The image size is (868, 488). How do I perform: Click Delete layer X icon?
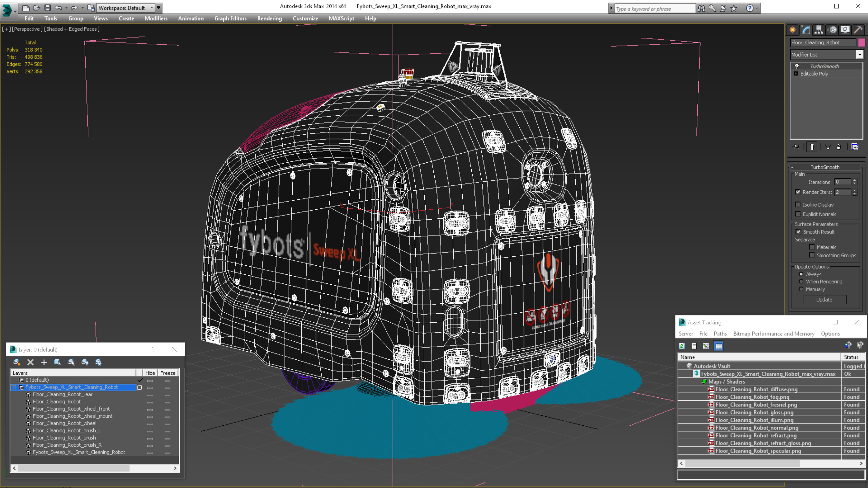click(30, 362)
